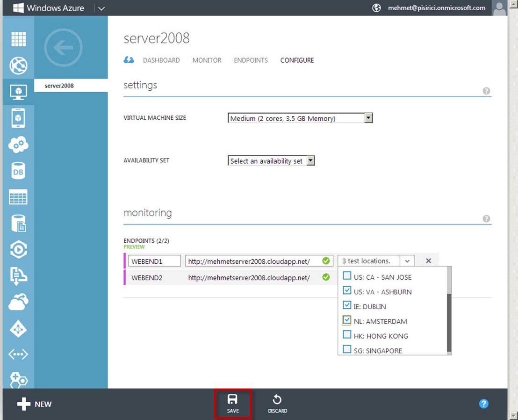Screen dimensions: 518x420
Task: Click the New button
Action: (x=34, y=404)
